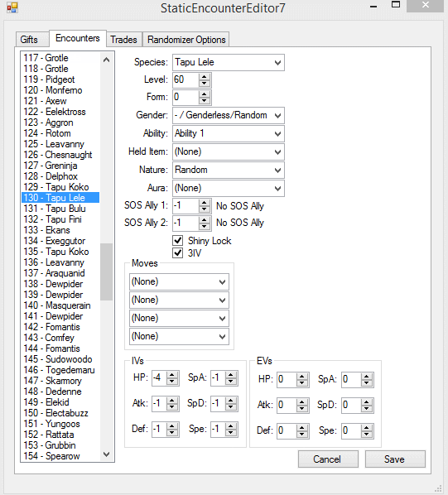The image size is (448, 495).
Task: Open the Nature dropdown set to Random
Action: tap(229, 171)
